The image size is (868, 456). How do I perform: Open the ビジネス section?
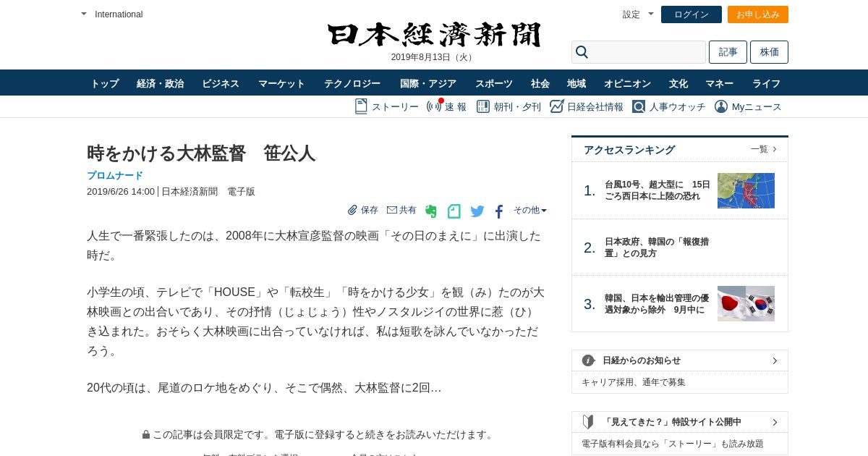(x=221, y=83)
